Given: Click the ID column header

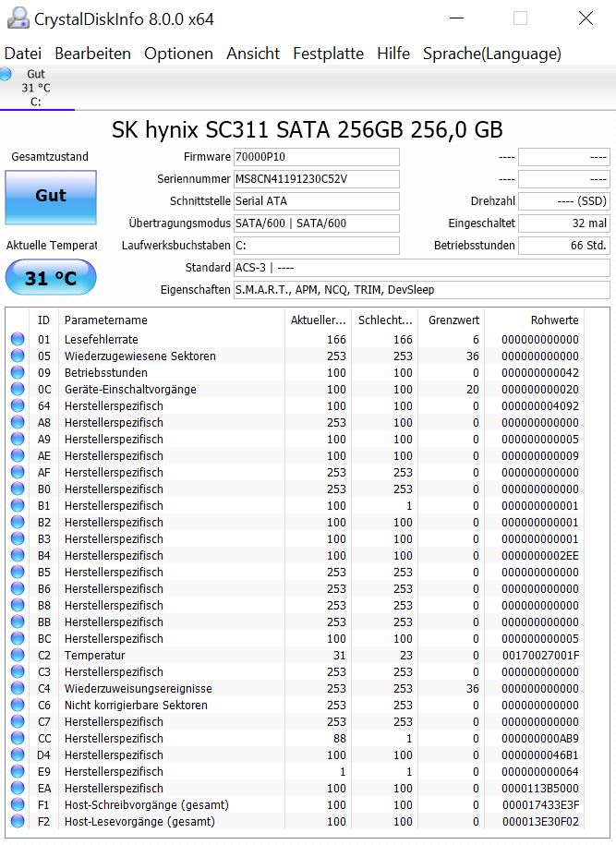Looking at the screenshot, I should coord(44,320).
